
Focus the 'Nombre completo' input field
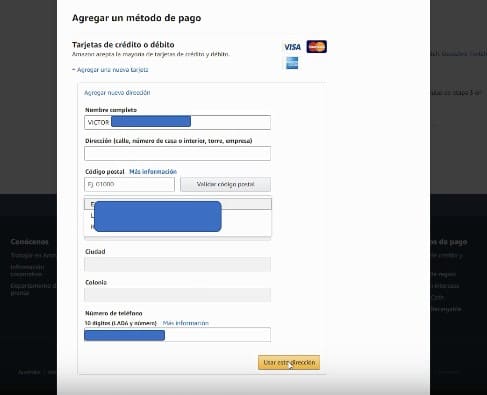(x=177, y=122)
